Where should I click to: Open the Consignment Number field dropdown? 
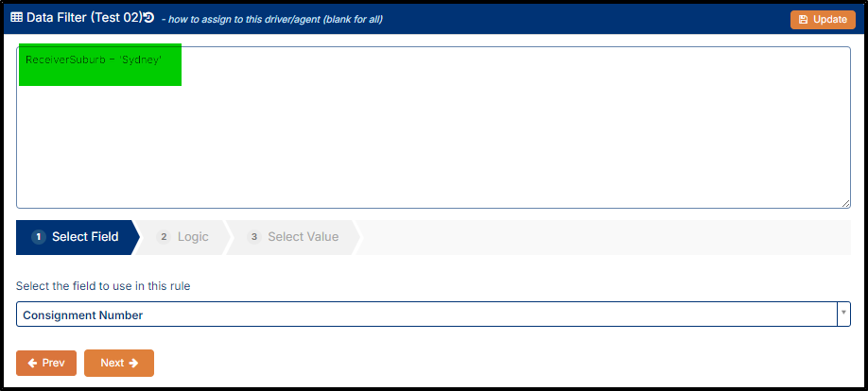433,314
